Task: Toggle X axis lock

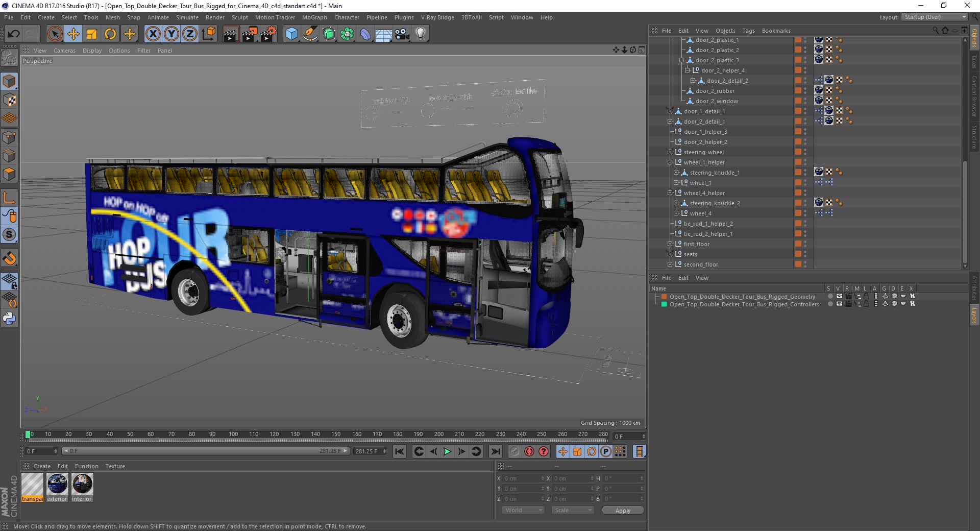Action: point(153,34)
